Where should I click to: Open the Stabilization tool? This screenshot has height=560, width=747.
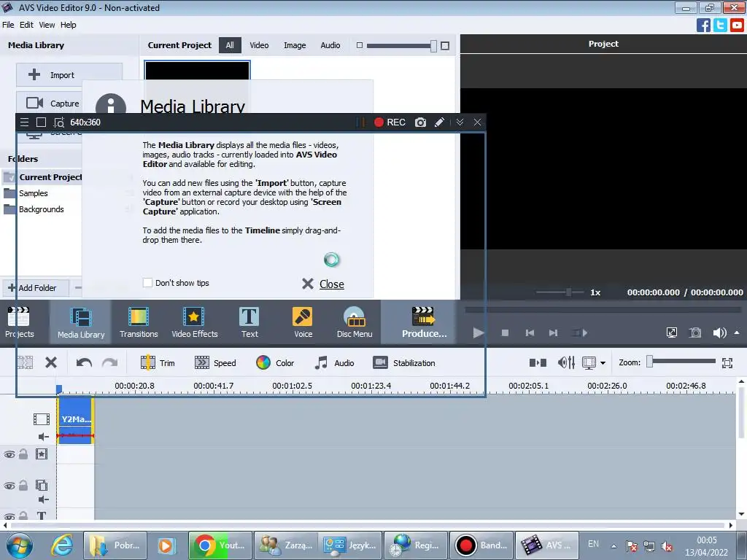click(x=404, y=363)
